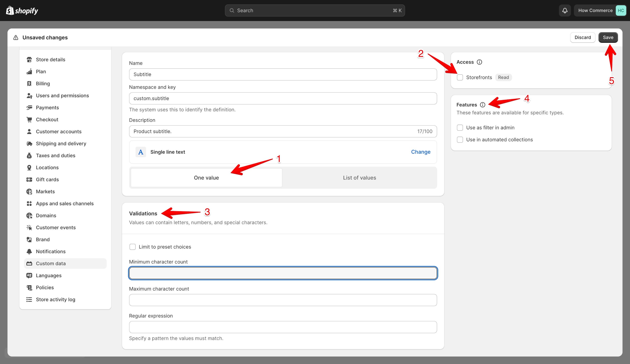Click the Policies document icon

pyautogui.click(x=29, y=287)
